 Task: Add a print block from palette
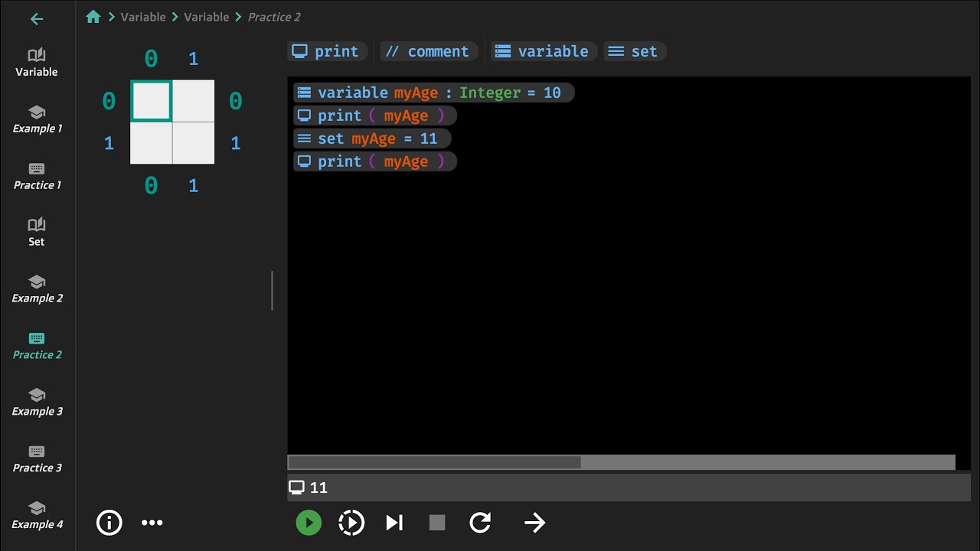click(327, 51)
